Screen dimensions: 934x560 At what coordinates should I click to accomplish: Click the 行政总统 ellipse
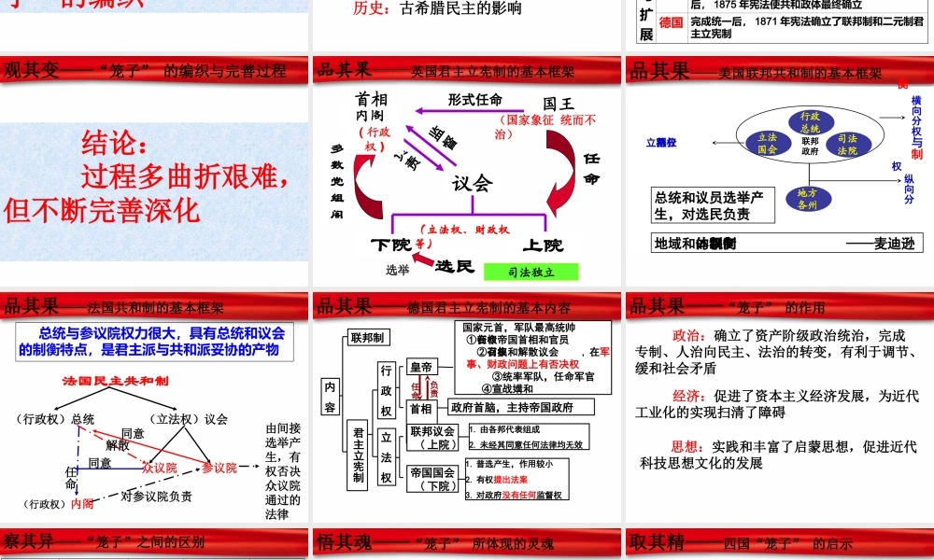[x=810, y=122]
